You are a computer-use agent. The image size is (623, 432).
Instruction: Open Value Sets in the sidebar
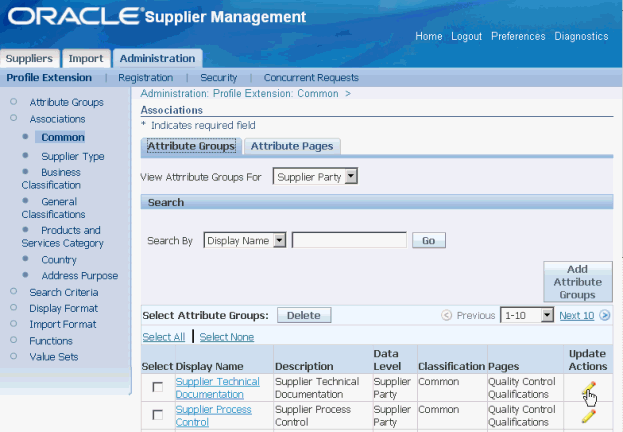coord(54,356)
